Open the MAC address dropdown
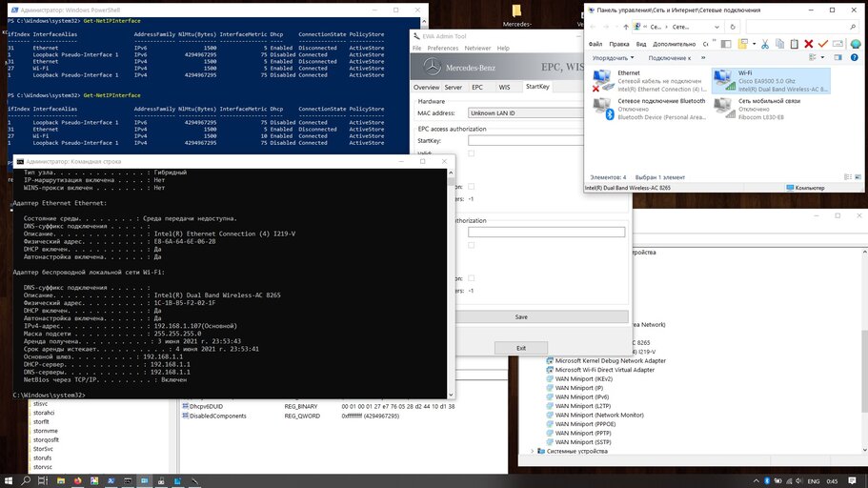 pyautogui.click(x=522, y=112)
